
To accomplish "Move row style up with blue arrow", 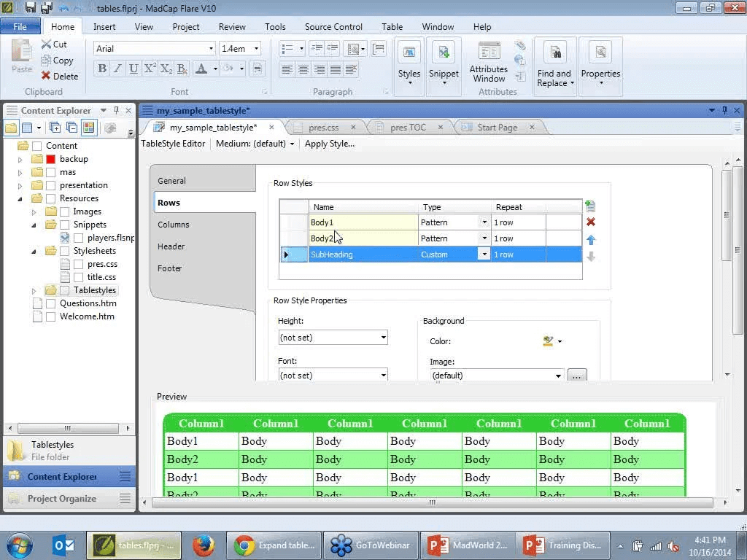I will 591,240.
